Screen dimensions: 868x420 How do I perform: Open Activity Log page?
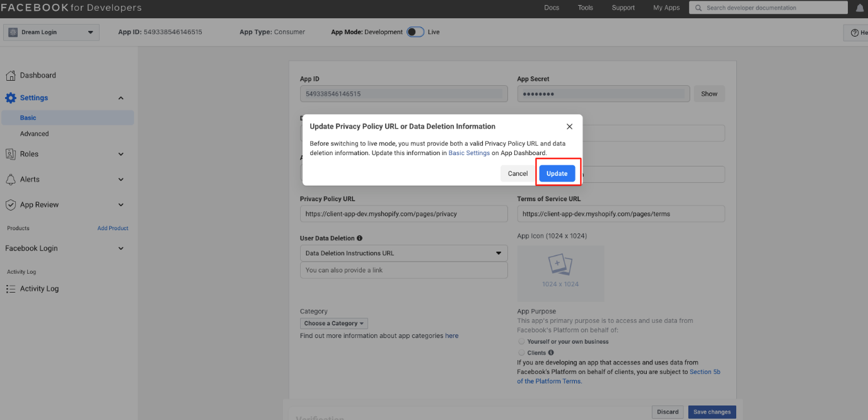click(39, 289)
